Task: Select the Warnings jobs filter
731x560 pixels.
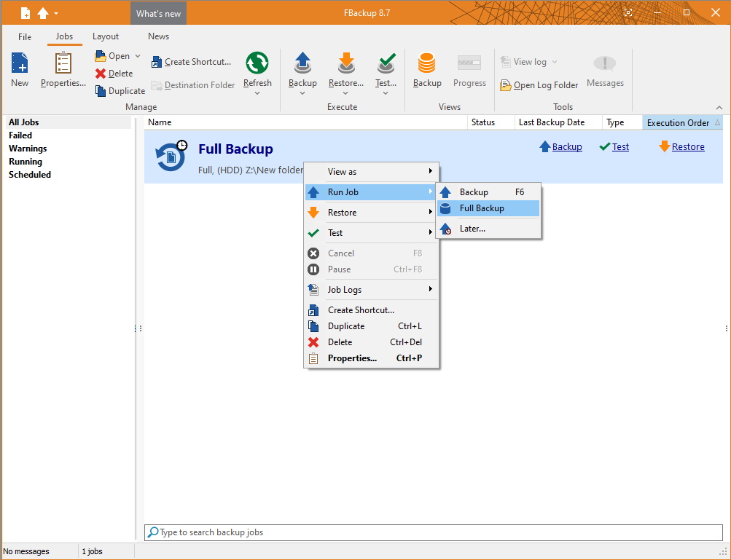Action: (28, 149)
